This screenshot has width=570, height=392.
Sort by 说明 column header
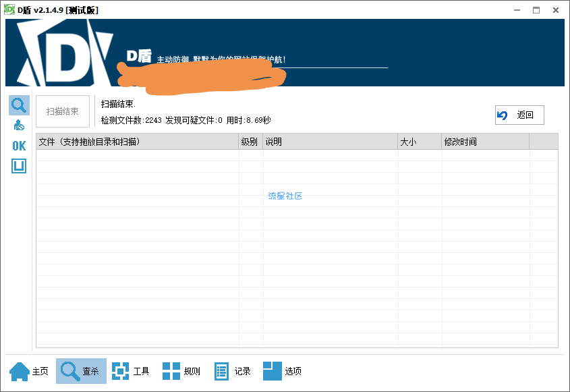[x=330, y=142]
